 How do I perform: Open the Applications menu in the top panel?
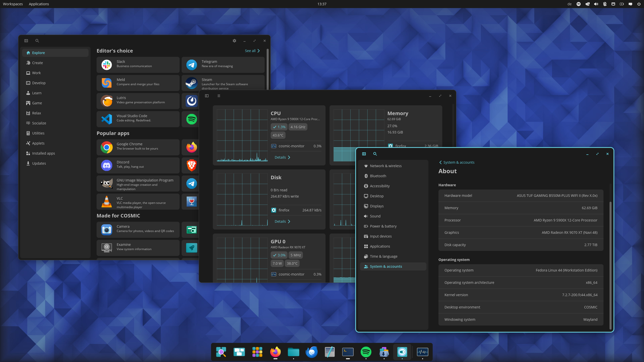point(39,4)
